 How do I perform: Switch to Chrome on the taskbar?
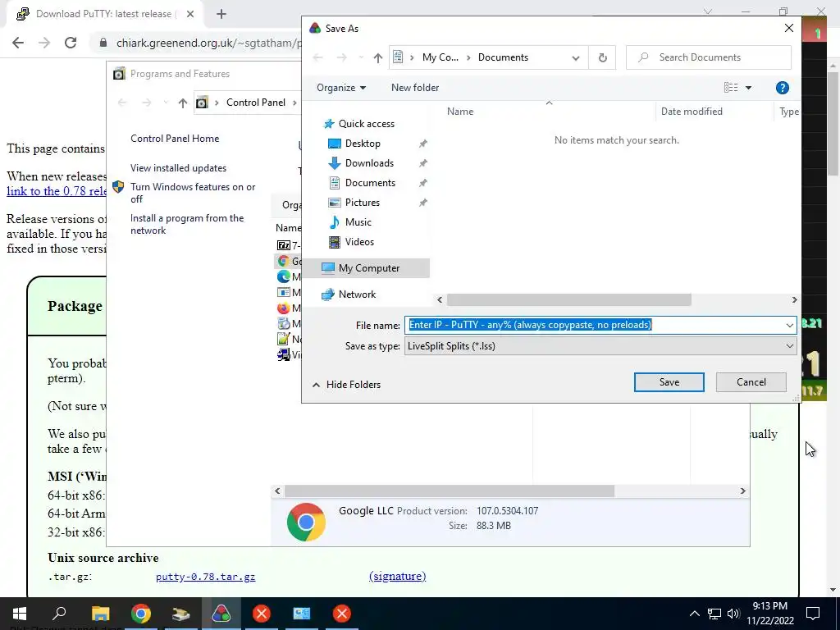(141, 614)
